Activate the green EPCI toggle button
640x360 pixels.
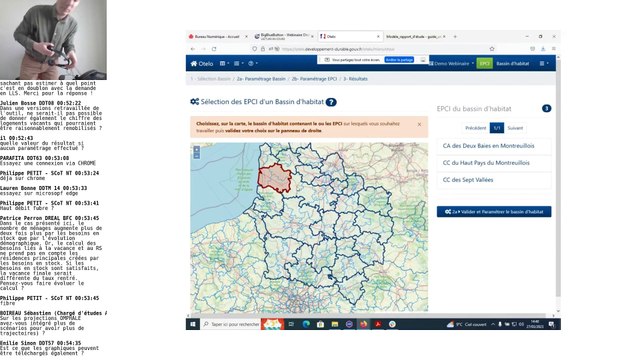pos(484,64)
